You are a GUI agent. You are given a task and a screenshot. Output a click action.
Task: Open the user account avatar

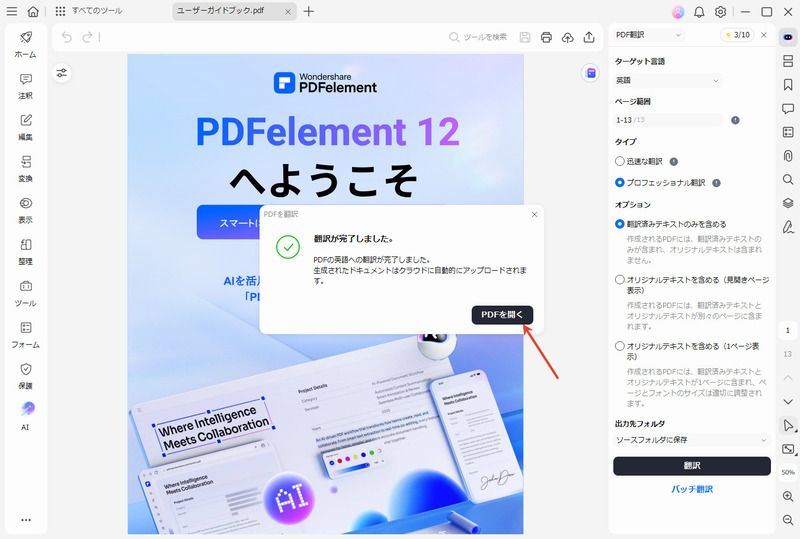(x=678, y=12)
